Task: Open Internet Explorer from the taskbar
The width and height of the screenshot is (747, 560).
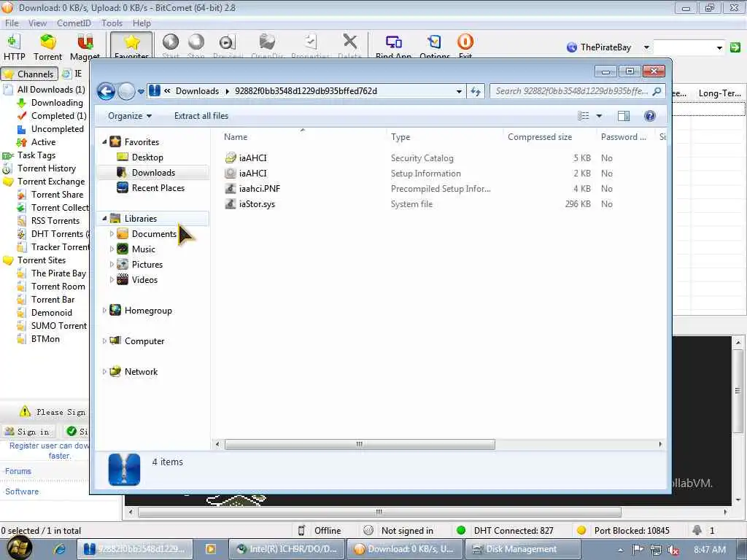Action: coord(59,548)
